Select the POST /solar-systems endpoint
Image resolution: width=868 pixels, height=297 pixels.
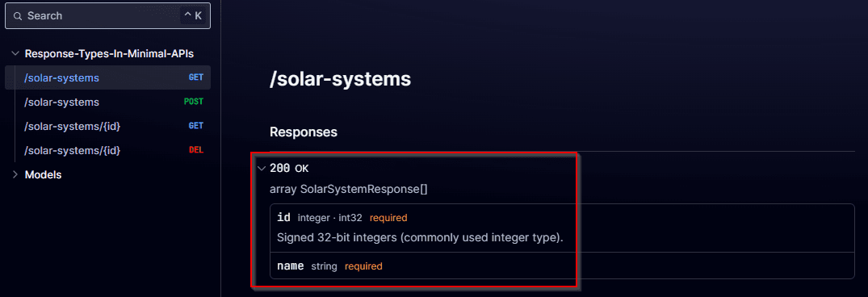[x=107, y=102]
